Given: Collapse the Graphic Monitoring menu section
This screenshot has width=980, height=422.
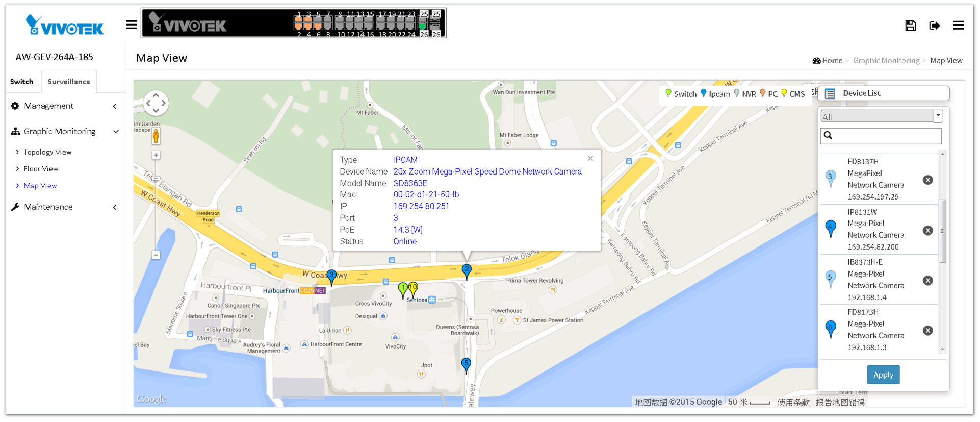Looking at the screenshot, I should click(65, 131).
